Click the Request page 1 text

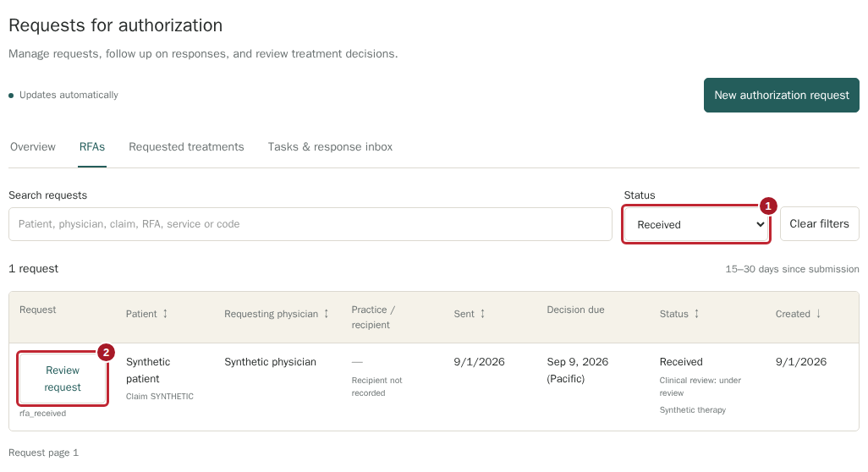tap(44, 453)
